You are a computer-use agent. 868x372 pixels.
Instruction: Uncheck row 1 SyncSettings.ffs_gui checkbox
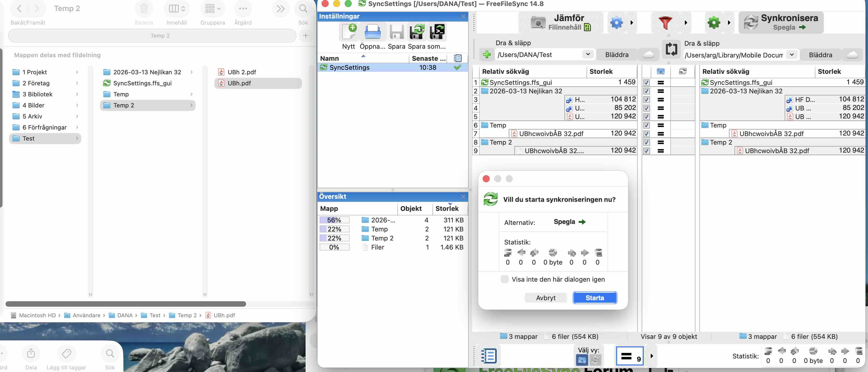point(646,82)
